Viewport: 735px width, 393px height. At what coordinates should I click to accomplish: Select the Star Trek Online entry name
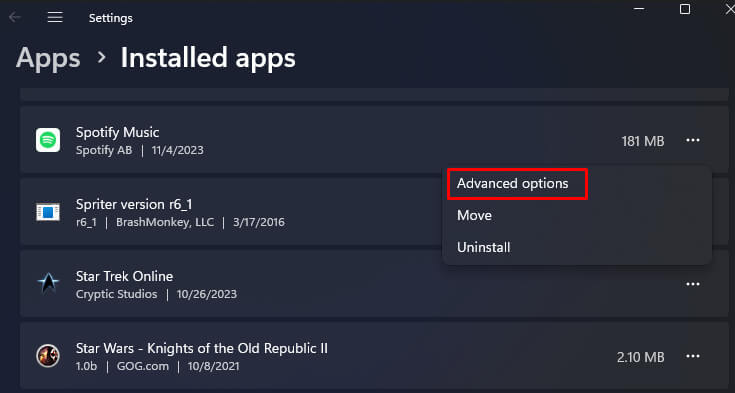pos(124,276)
